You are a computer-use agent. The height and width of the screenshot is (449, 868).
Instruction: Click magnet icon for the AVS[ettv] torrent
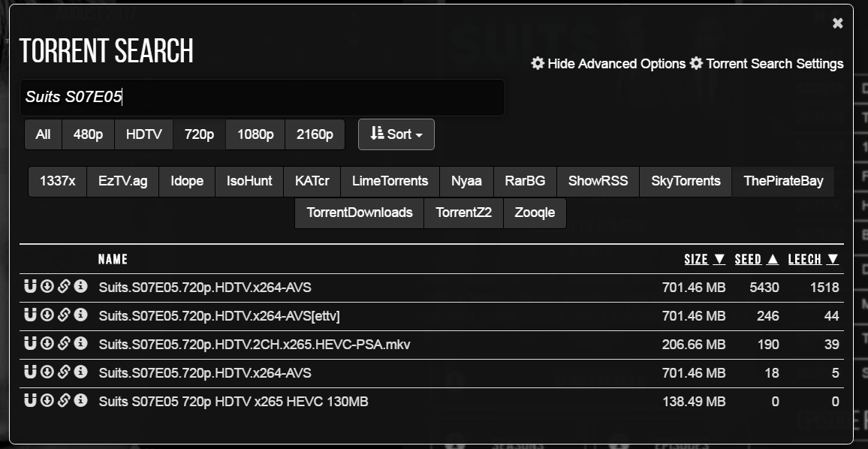click(30, 315)
